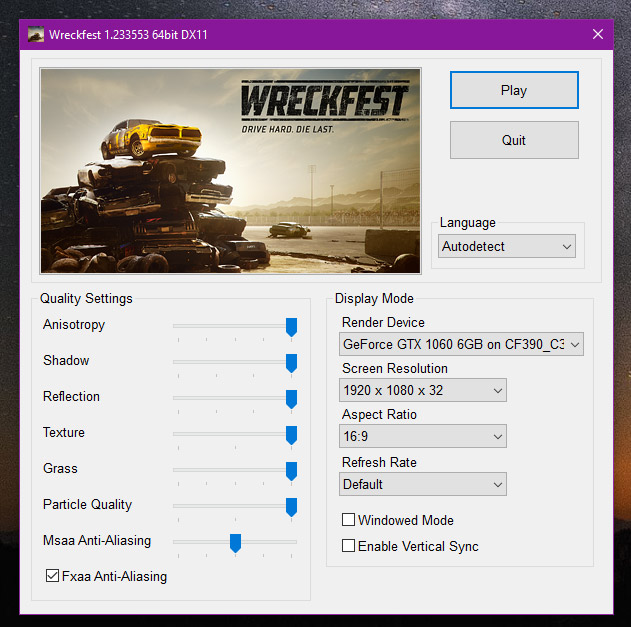The width and height of the screenshot is (631, 627).
Task: Click the Wreckfest icon in title bar
Action: [36, 35]
